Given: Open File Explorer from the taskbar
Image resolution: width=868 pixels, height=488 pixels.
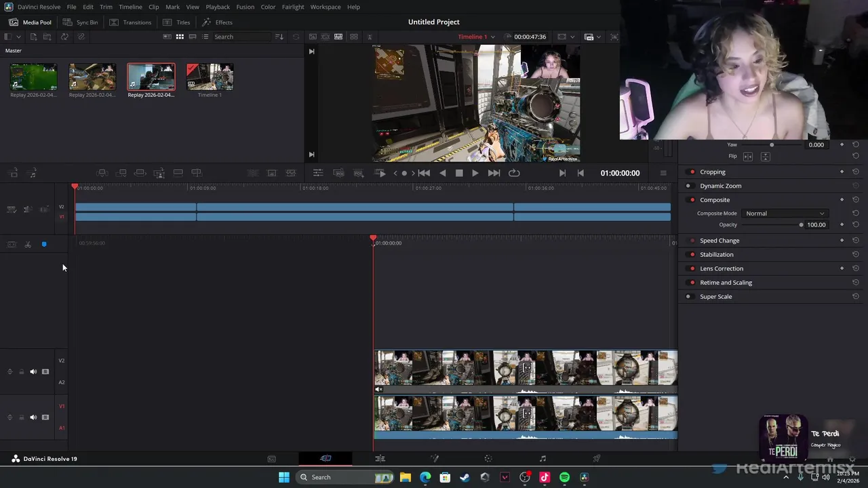Looking at the screenshot, I should [405, 477].
